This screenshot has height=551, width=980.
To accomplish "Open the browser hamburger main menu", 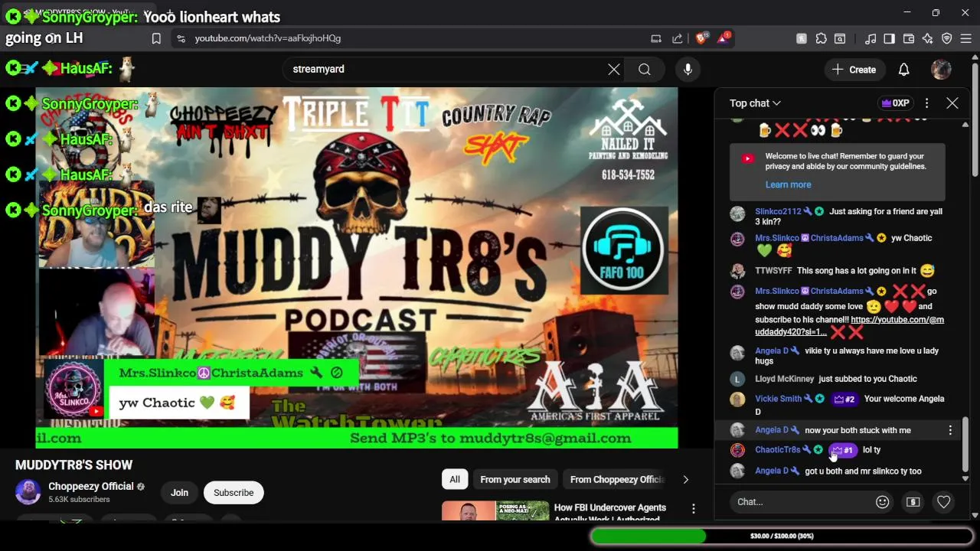I will 966,38.
